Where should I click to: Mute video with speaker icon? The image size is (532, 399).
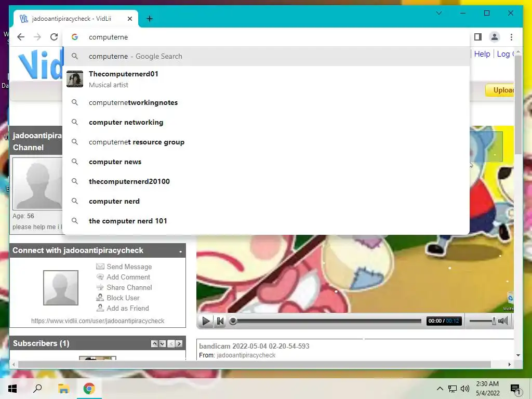(x=503, y=321)
